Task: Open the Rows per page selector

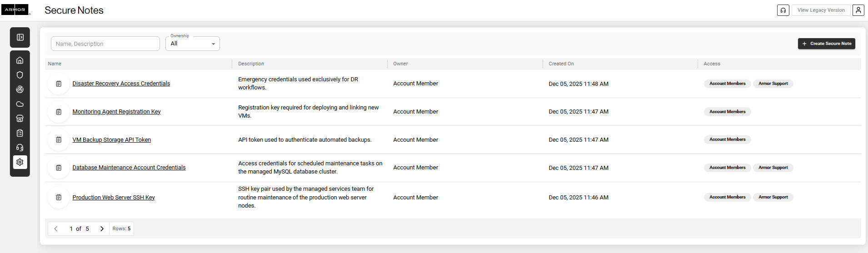Action: point(121,228)
